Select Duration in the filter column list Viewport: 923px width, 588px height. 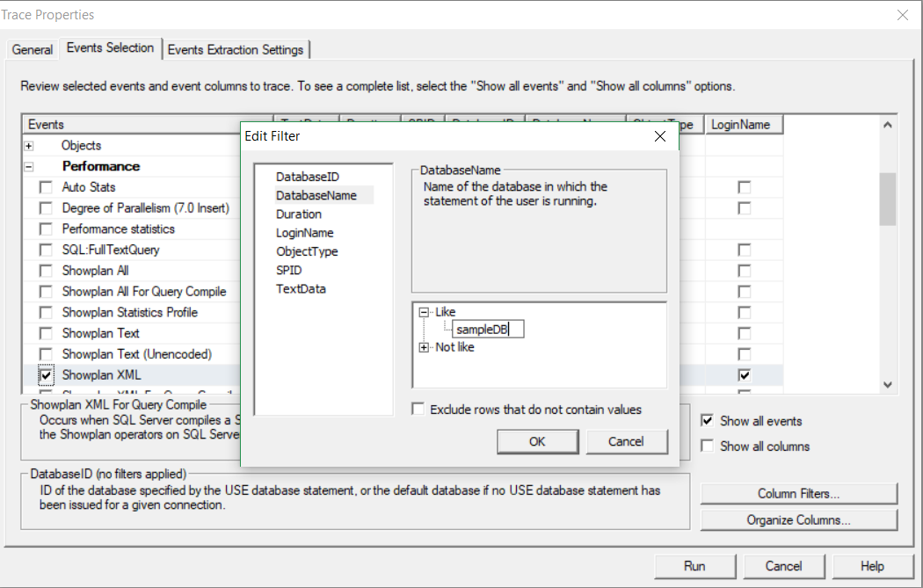[301, 214]
